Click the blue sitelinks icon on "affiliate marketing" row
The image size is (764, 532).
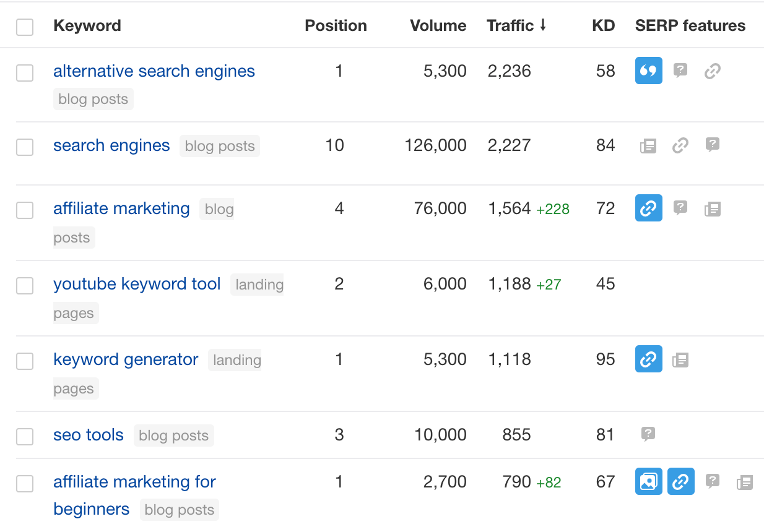(648, 208)
